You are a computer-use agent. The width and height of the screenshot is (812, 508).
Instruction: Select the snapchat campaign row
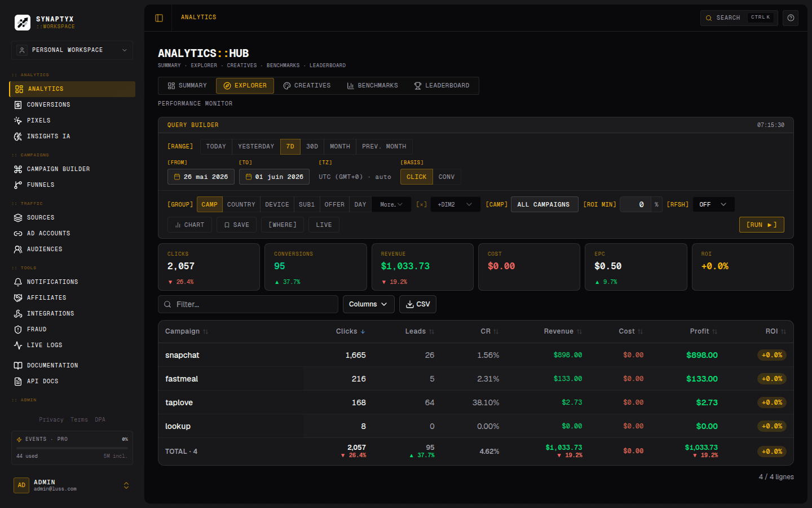coord(476,355)
